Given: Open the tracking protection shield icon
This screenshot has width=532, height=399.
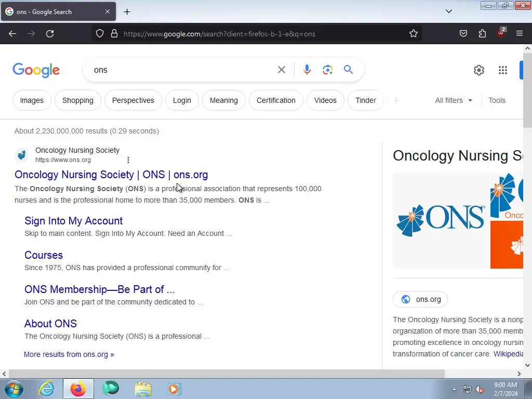Looking at the screenshot, I should (99, 34).
